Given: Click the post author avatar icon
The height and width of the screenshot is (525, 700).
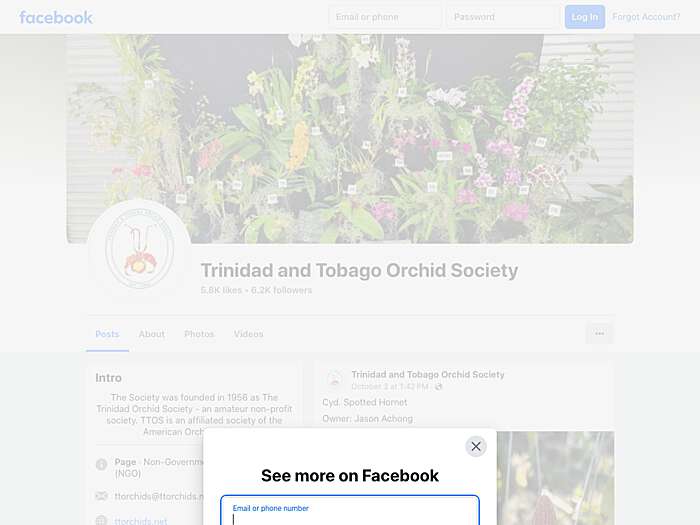Looking at the screenshot, I should coord(334,379).
